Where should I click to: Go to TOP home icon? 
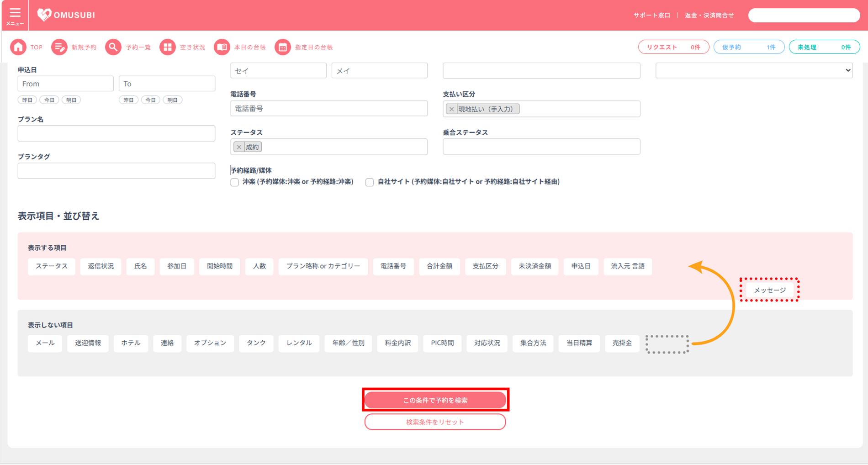pyautogui.click(x=18, y=47)
